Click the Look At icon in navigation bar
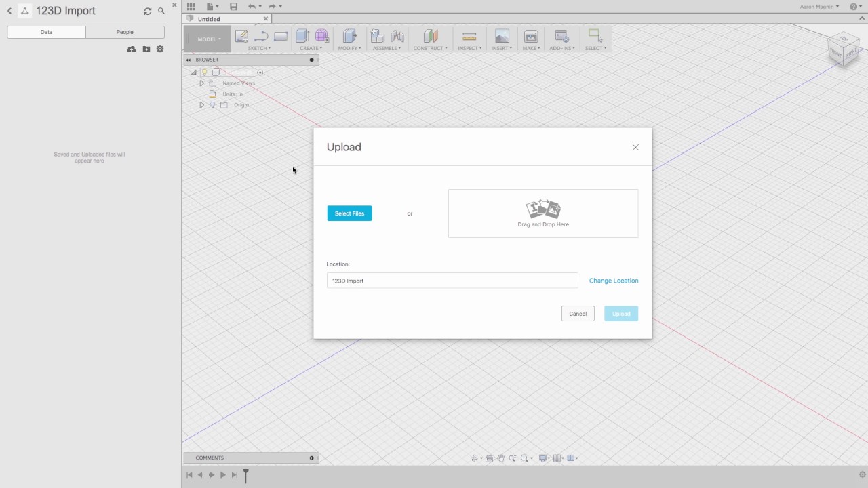The width and height of the screenshot is (868, 488). point(489,458)
